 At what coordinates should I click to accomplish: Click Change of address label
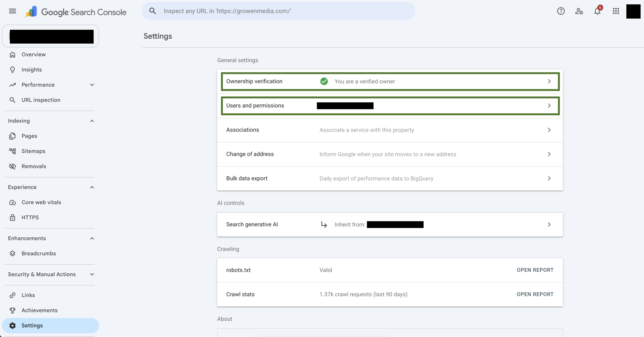(x=250, y=154)
